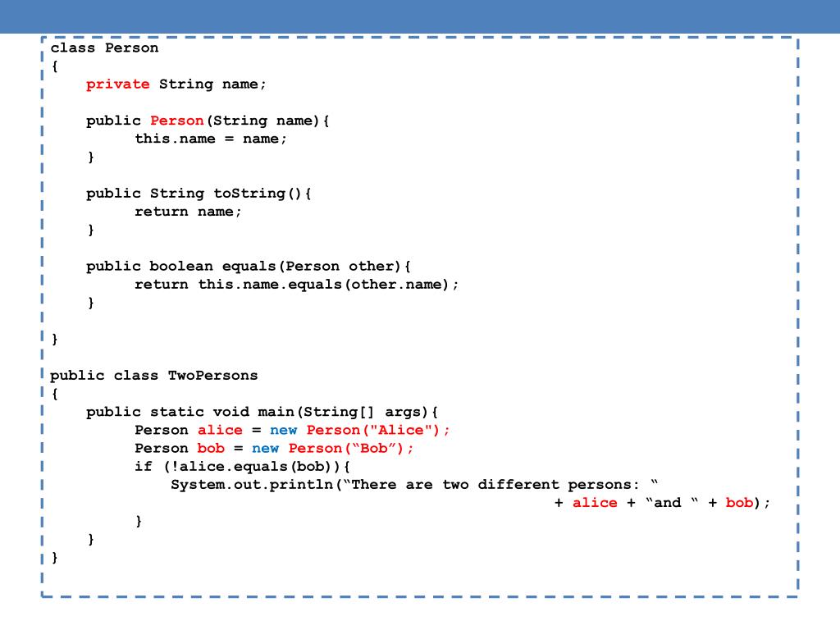The image size is (840, 630).
Task: Click the red Person("Alice") constructor call
Action: coord(378,430)
